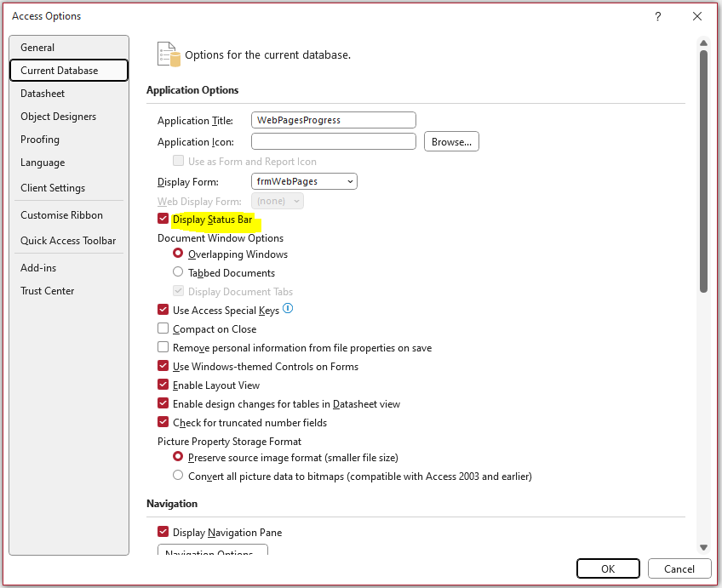The image size is (722, 588).
Task: Click the info icon beside Use Access Special Keys
Action: 288,308
